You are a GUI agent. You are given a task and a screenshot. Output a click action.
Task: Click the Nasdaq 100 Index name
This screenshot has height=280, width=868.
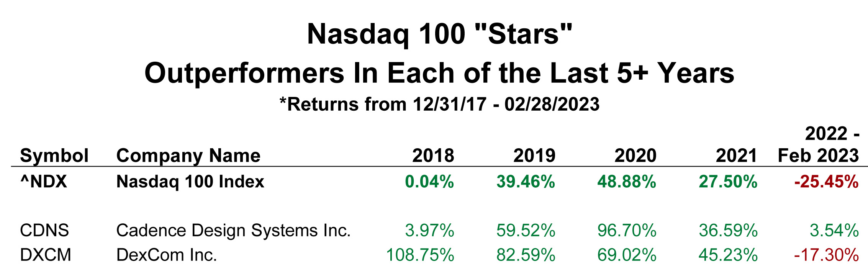[190, 182]
